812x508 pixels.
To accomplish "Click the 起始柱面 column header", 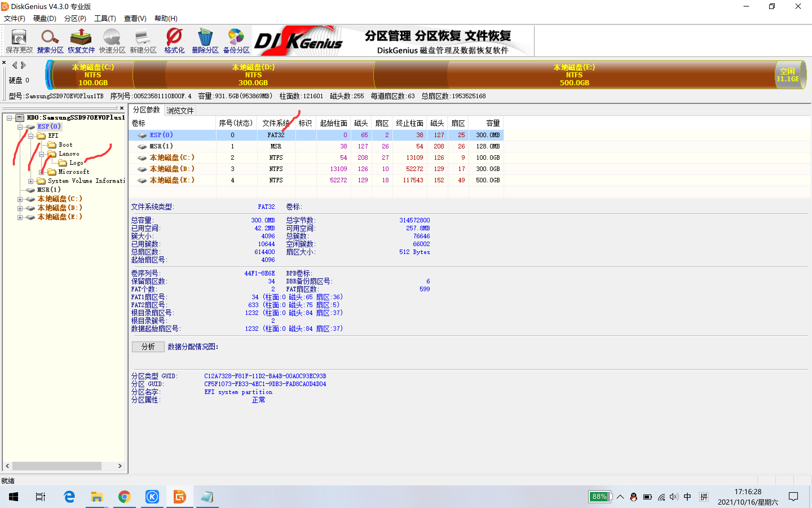I will click(333, 123).
